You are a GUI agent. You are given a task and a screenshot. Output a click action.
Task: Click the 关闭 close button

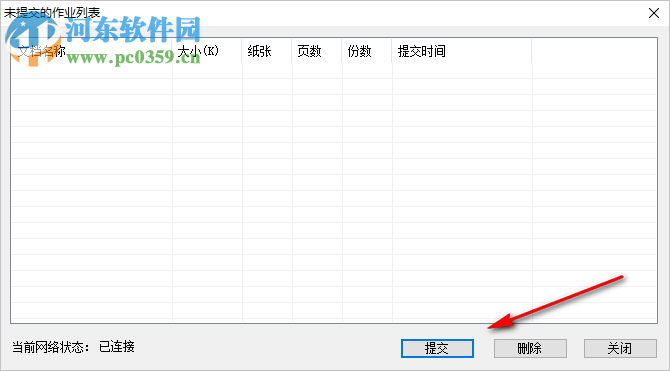[x=620, y=348]
